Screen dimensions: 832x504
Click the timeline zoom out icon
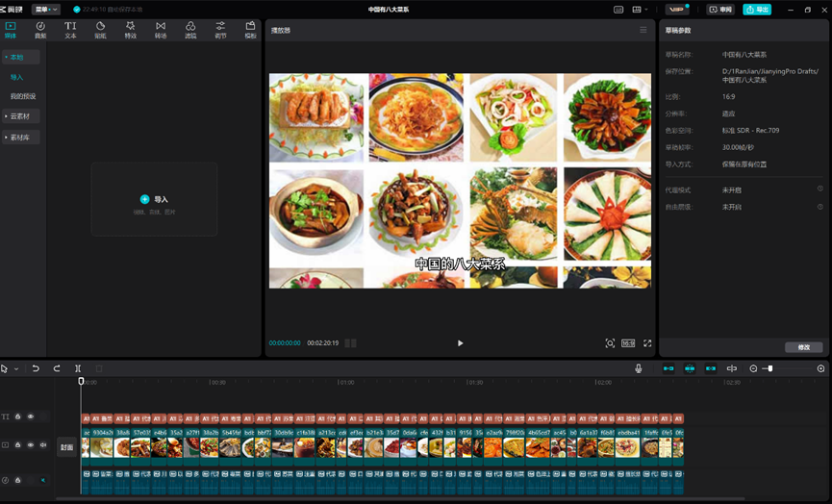coord(753,368)
